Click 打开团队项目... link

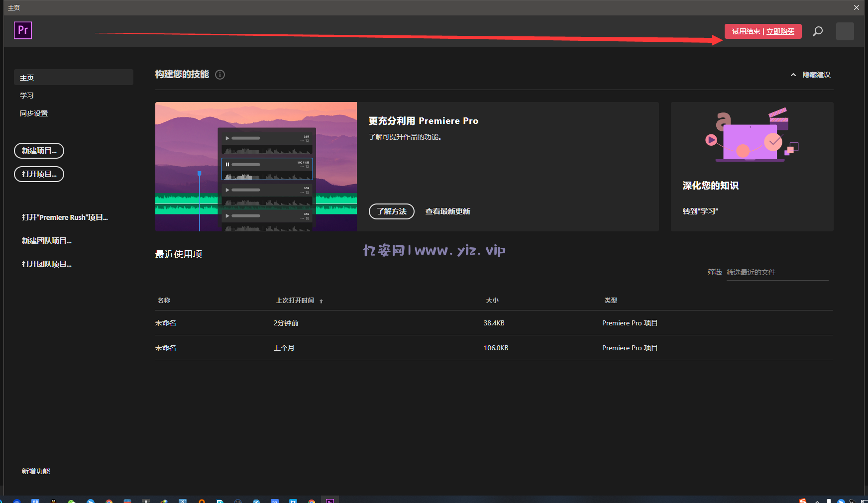(47, 264)
